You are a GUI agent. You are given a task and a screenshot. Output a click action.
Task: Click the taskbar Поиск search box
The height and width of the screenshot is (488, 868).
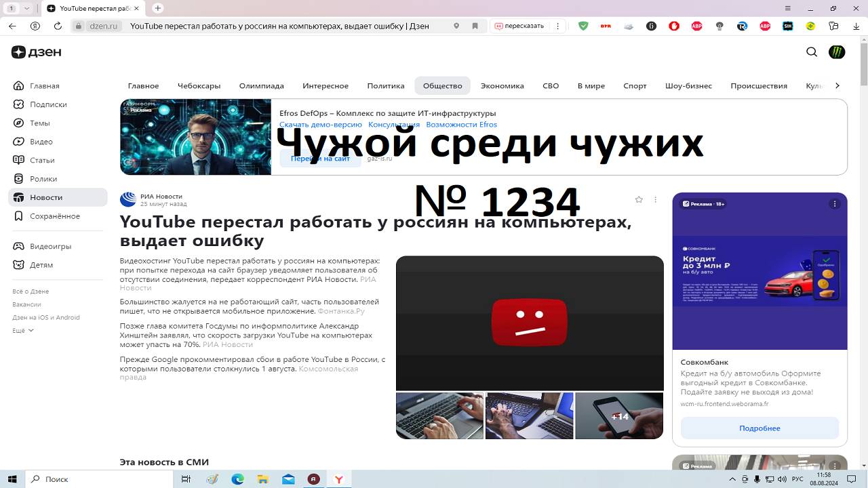[x=98, y=479]
